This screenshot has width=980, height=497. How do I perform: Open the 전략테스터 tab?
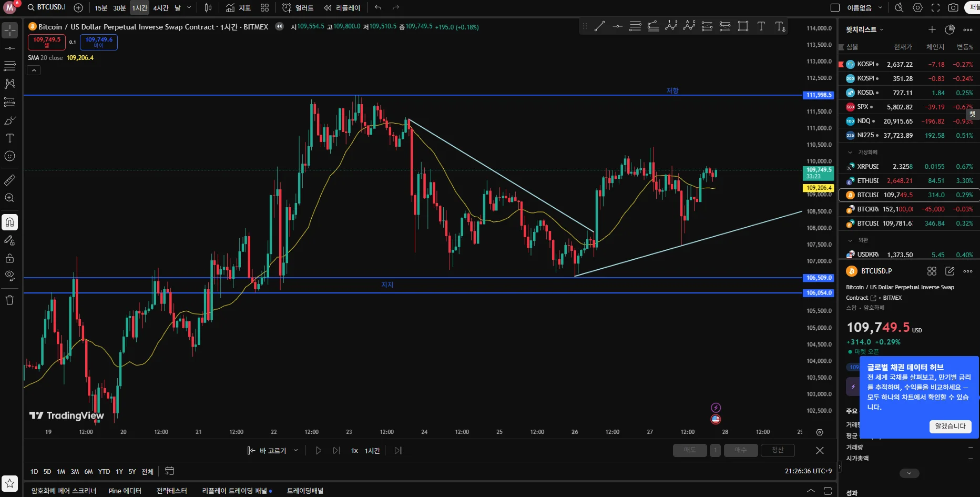(x=171, y=491)
